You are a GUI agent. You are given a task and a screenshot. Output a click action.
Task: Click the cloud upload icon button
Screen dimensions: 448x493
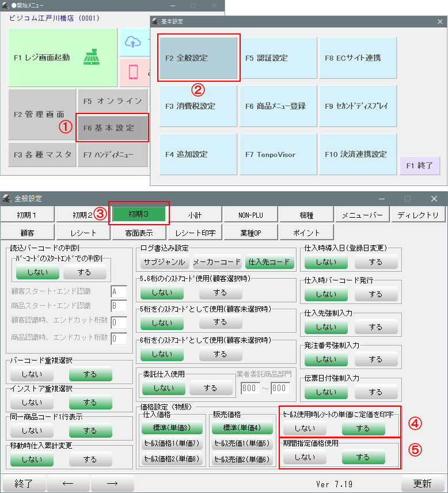tap(133, 42)
